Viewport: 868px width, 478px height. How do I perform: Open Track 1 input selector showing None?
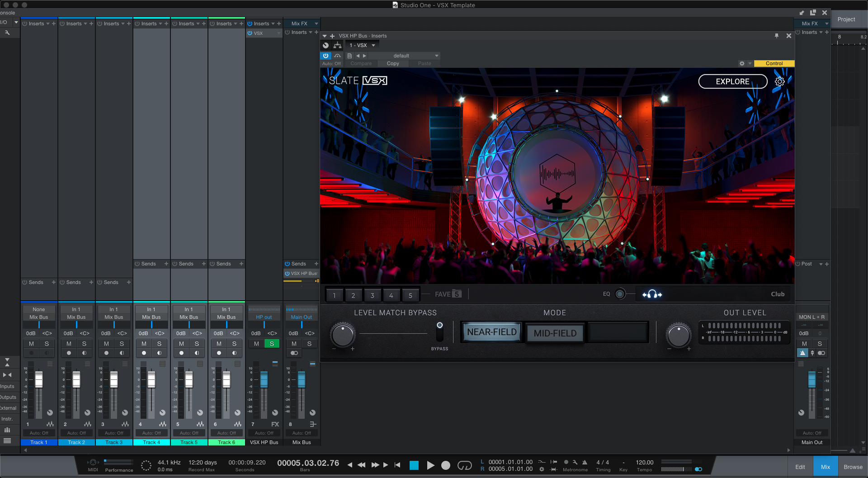click(x=39, y=309)
